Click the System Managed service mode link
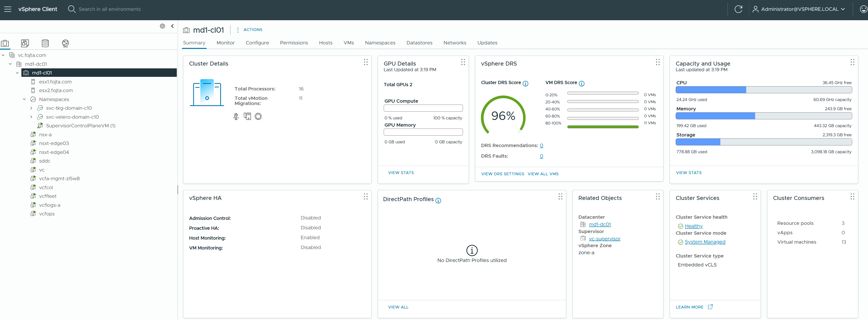 pyautogui.click(x=705, y=242)
